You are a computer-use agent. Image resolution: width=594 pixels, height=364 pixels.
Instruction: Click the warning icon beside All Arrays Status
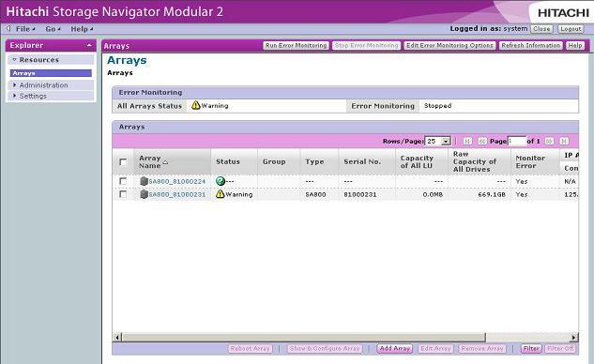tap(195, 105)
